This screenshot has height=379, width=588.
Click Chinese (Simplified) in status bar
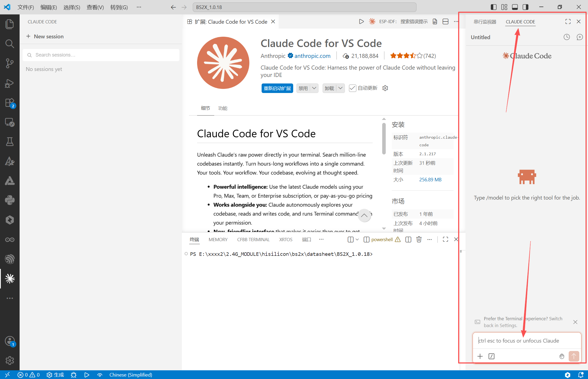tap(131, 375)
